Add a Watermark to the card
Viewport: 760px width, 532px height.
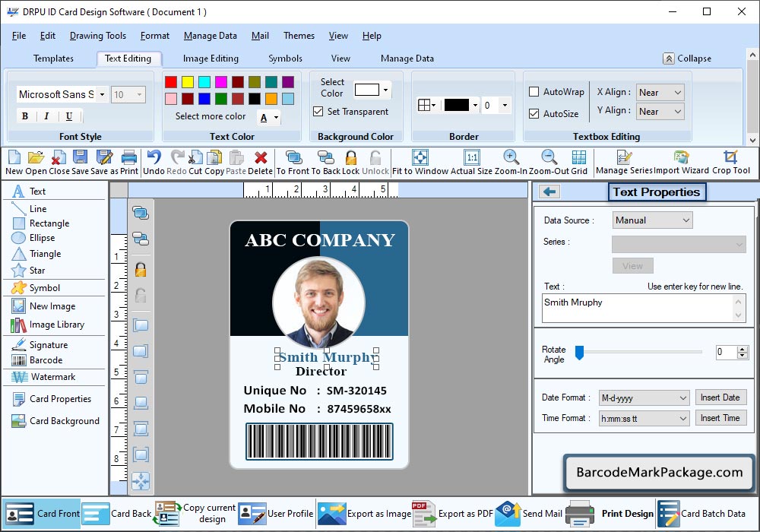(43, 376)
